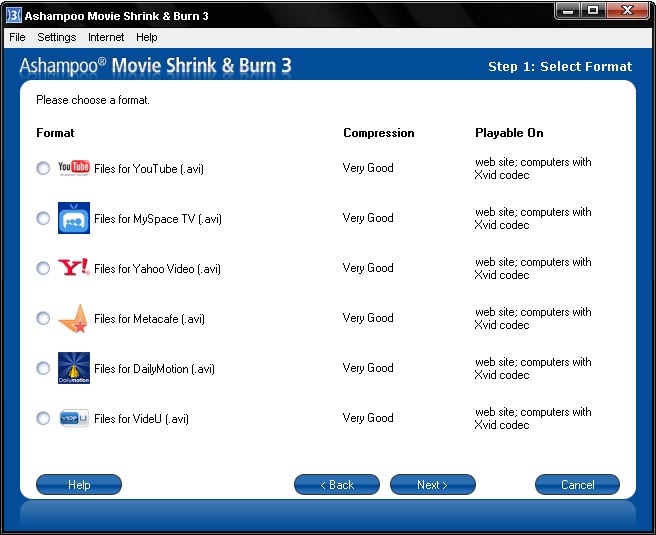
Task: Click the 'Files for YouTube (.avi)' label
Action: [149, 169]
